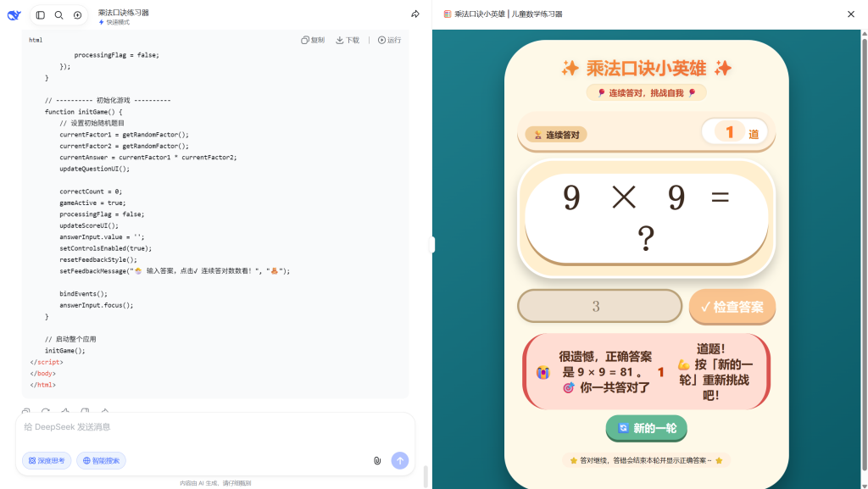Click the 乘法口诀小英雄 game title
The height and width of the screenshot is (489, 868).
(x=646, y=68)
